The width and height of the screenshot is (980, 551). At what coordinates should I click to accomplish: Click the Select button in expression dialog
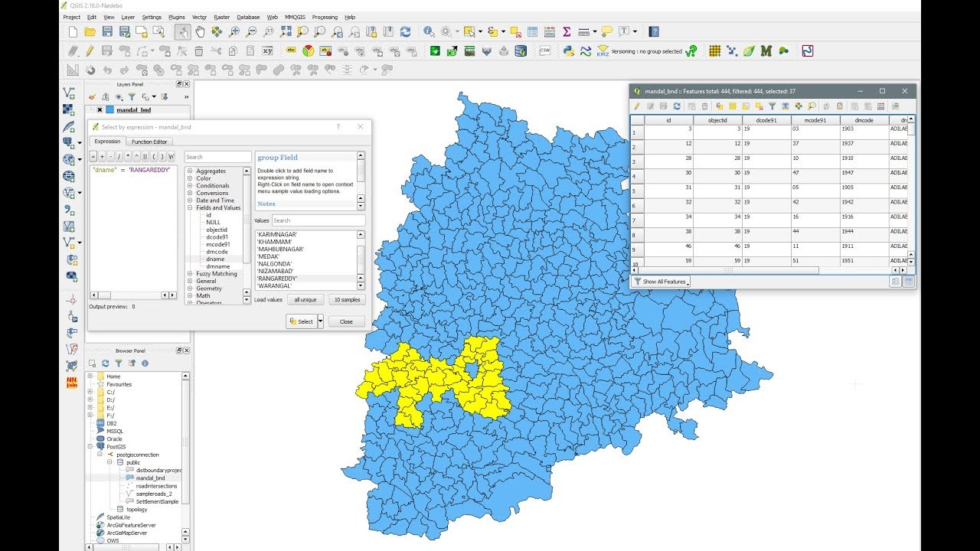[x=302, y=321]
